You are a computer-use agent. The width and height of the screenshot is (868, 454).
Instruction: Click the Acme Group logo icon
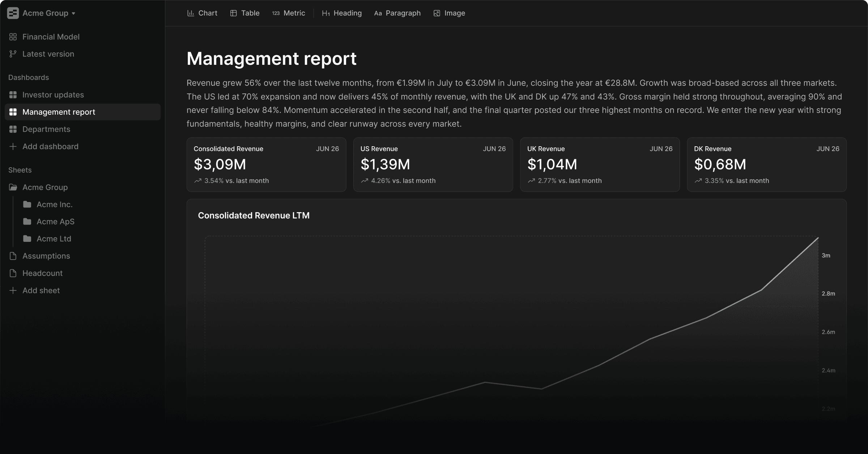[x=13, y=13]
